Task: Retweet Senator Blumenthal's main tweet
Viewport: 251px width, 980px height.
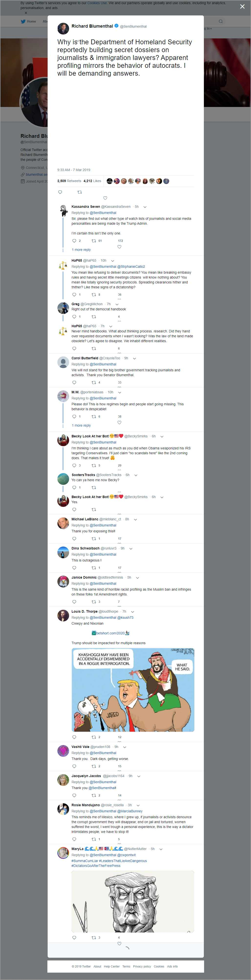Action: click(79, 192)
